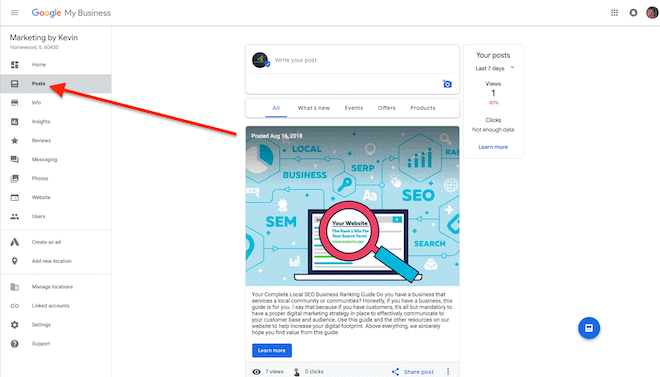The width and height of the screenshot is (660, 377).
Task: Click the Add new location pin icon
Action: [x=14, y=261]
